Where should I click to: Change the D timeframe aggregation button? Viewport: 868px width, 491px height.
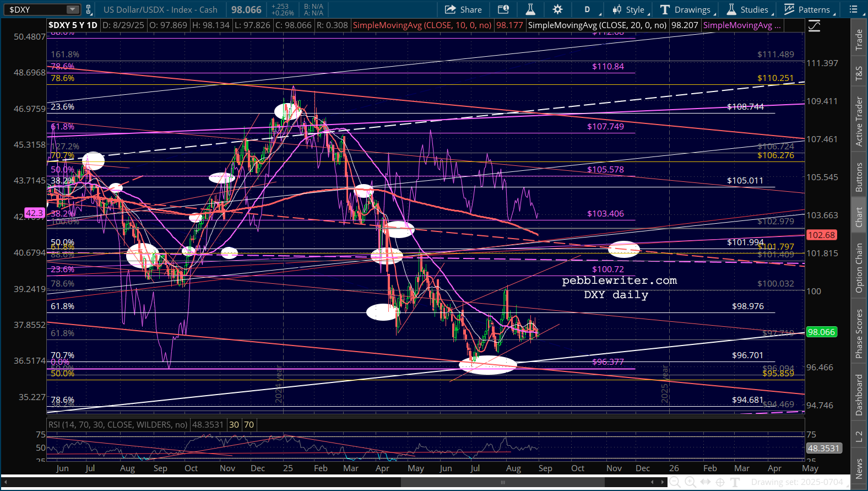pos(587,9)
